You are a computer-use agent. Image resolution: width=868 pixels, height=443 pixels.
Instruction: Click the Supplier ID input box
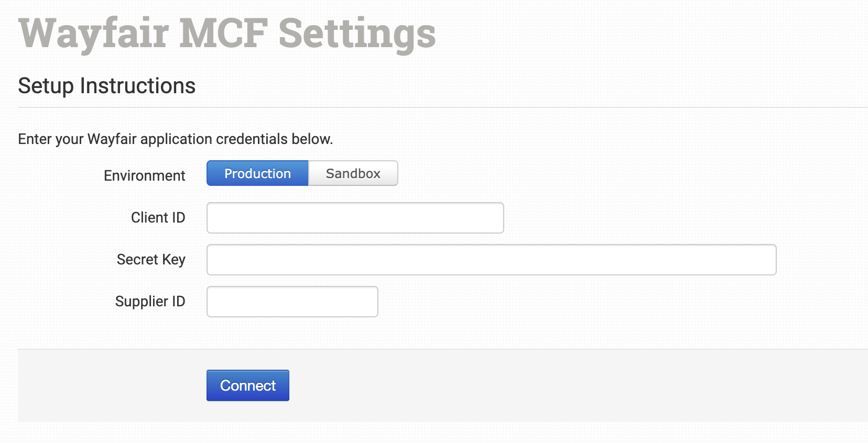(x=292, y=302)
